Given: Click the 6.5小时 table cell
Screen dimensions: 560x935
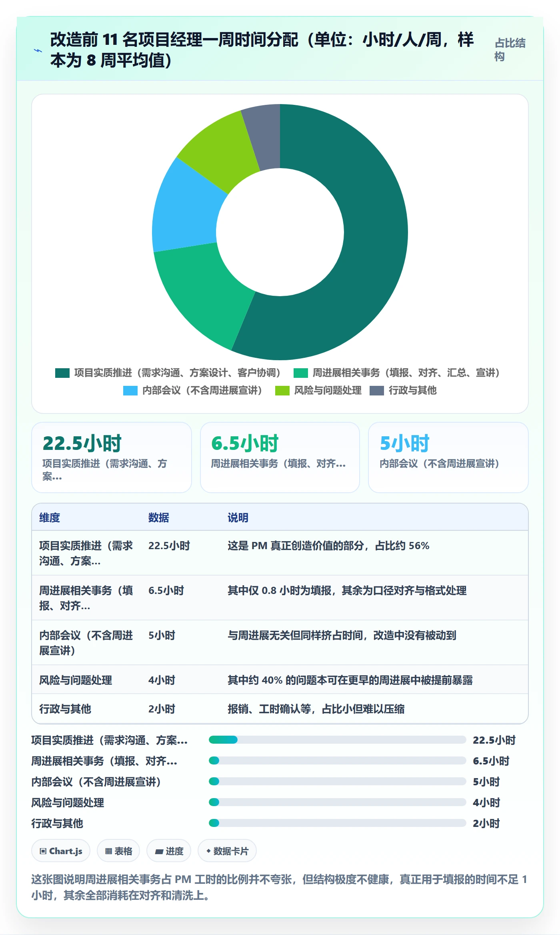Looking at the screenshot, I should pyautogui.click(x=166, y=590).
